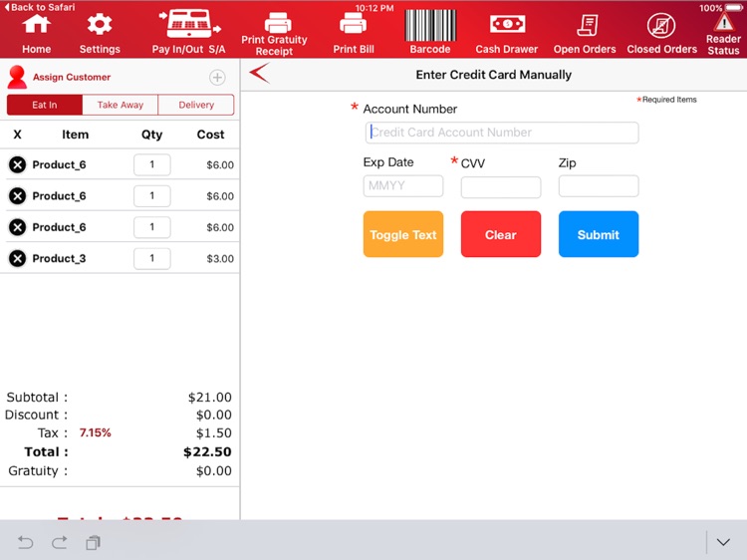747x560 pixels.
Task: Clear the credit card form
Action: (501, 234)
